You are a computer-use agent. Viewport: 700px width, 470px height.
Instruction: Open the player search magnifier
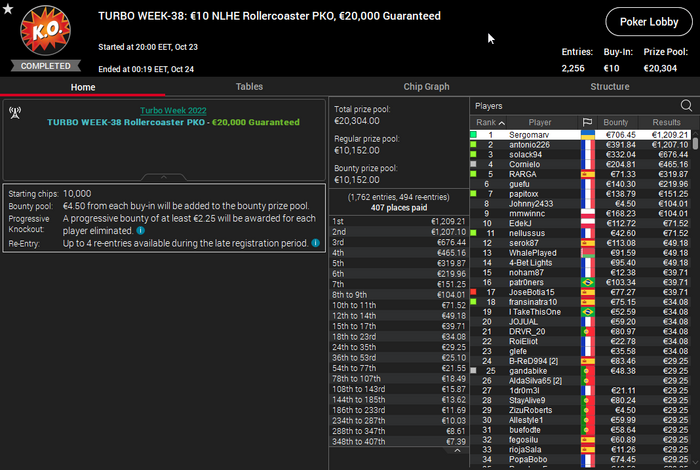tap(686, 106)
